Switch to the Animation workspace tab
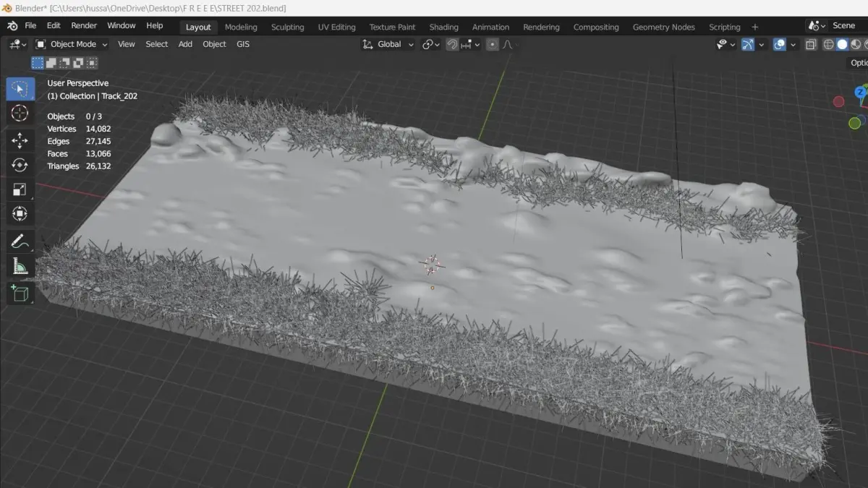The image size is (868, 488). click(x=490, y=27)
